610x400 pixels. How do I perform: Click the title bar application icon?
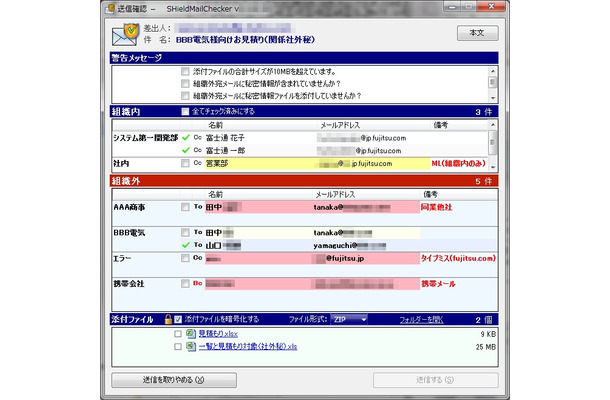coord(110,9)
